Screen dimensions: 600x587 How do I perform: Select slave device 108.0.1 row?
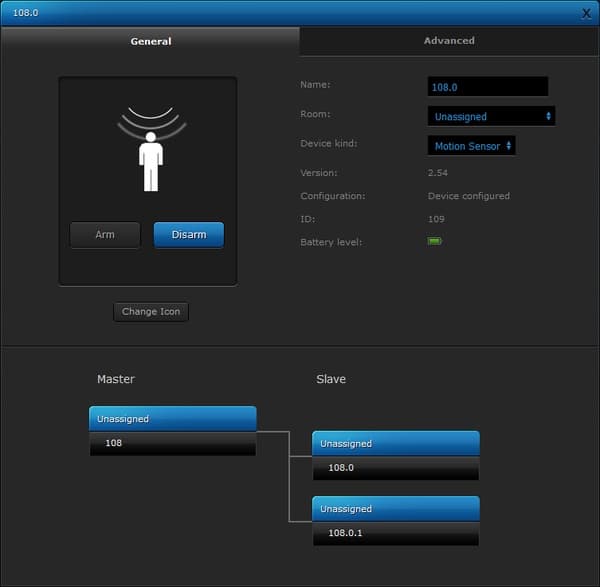click(396, 533)
